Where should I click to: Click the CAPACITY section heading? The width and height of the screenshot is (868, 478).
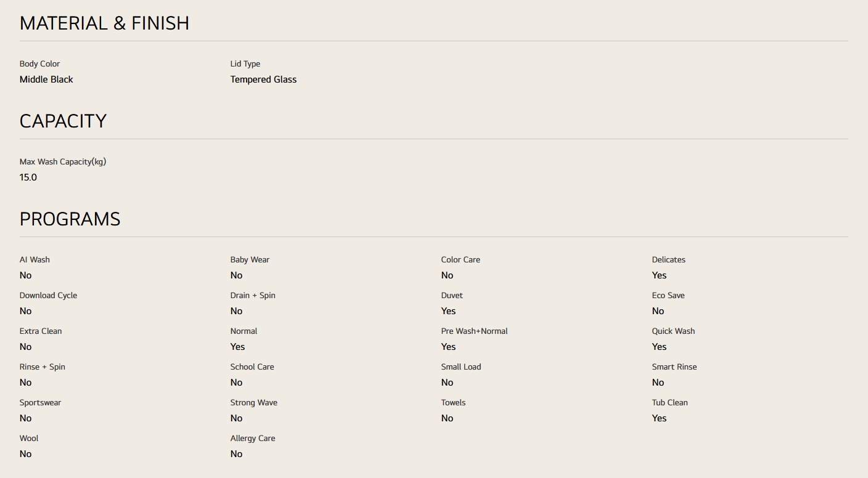[63, 121]
